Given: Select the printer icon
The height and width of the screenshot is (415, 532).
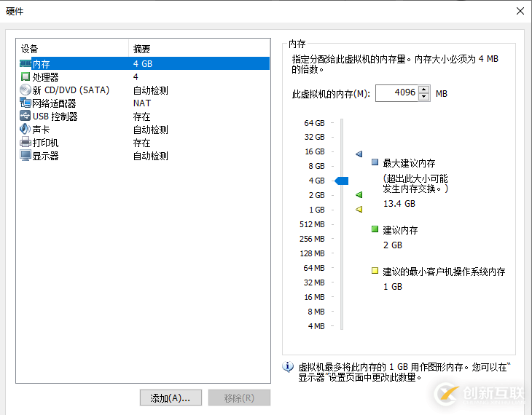Looking at the screenshot, I should coord(26,143).
